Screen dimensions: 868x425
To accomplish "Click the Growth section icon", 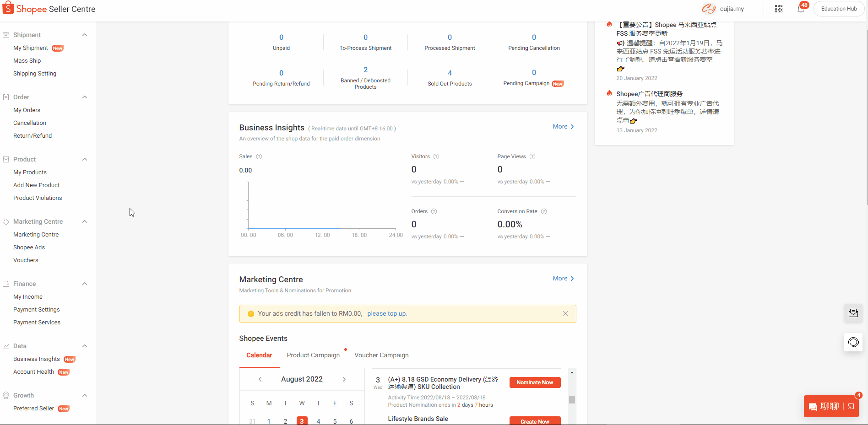I will click(6, 395).
